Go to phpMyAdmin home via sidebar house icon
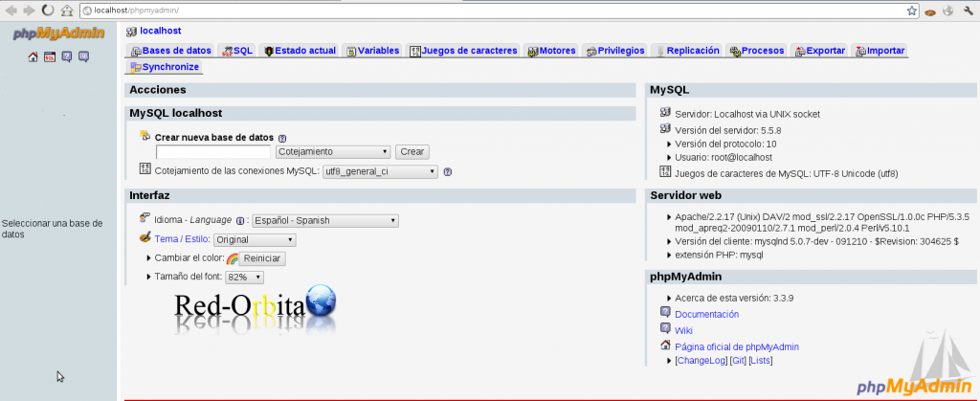980x401 pixels. coord(33,56)
